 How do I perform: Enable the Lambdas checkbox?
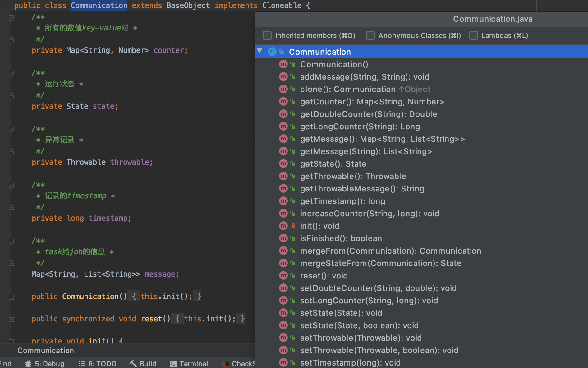(x=474, y=35)
